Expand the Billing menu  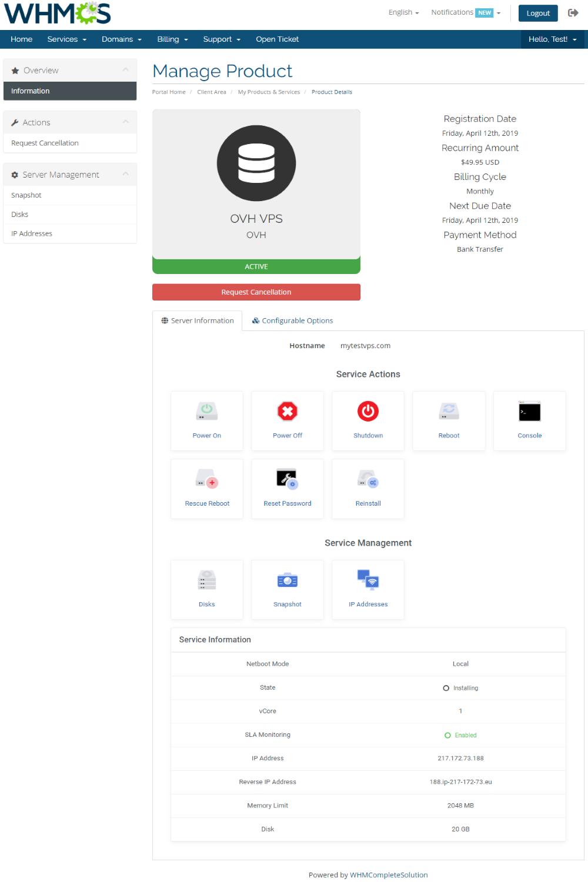[173, 39]
